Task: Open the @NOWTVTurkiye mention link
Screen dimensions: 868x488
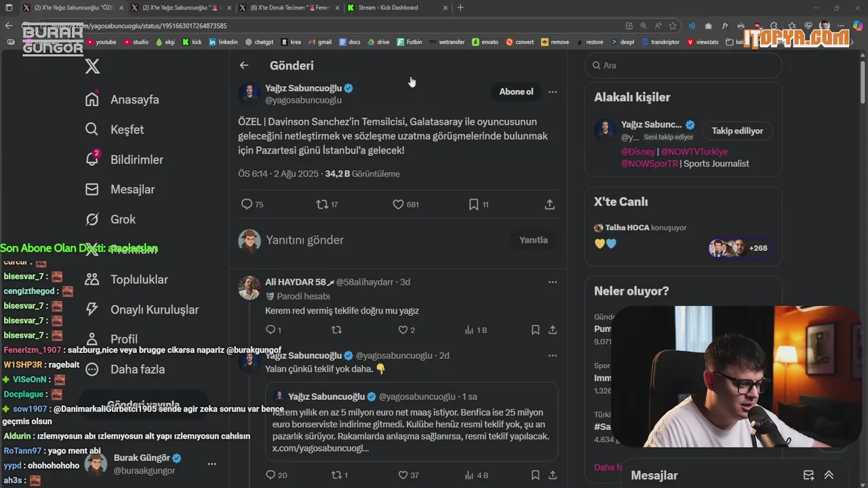Action: point(694,152)
